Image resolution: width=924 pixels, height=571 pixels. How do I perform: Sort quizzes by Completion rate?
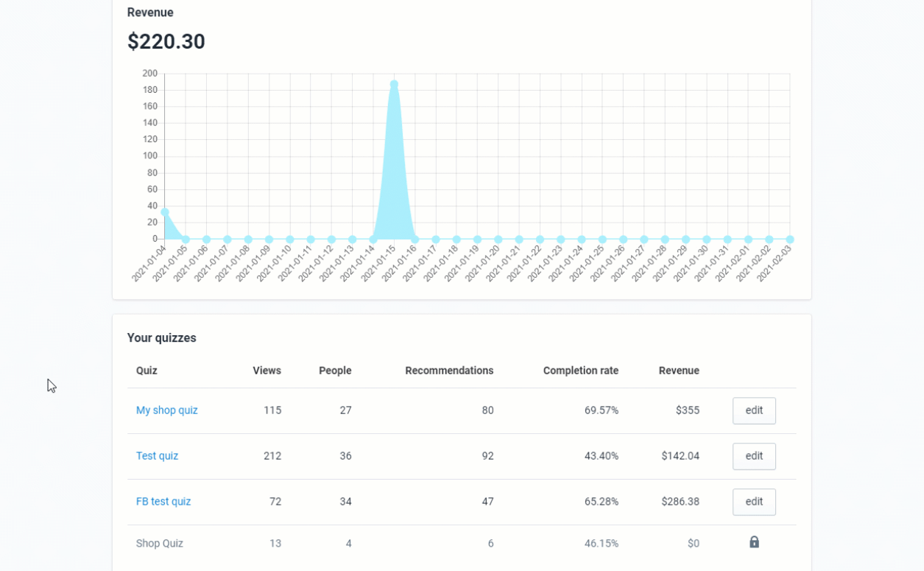(580, 371)
